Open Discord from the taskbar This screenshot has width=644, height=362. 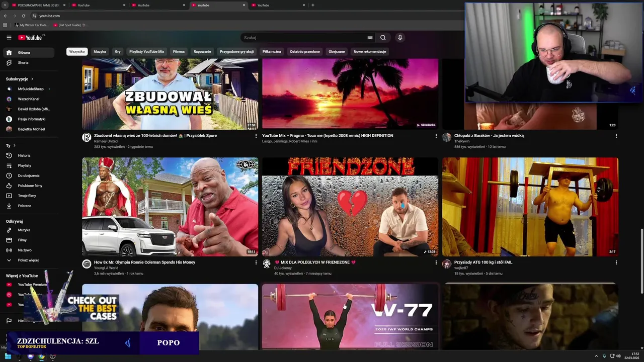tap(30, 356)
